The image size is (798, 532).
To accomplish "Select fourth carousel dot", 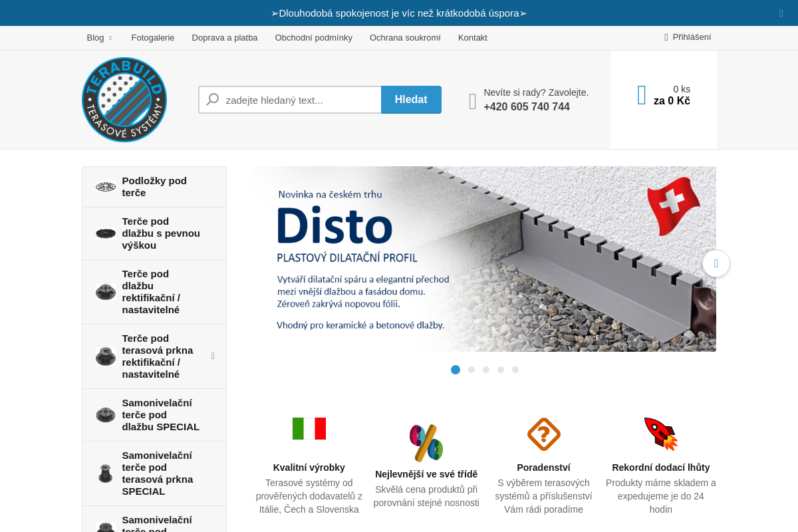I will point(501,370).
